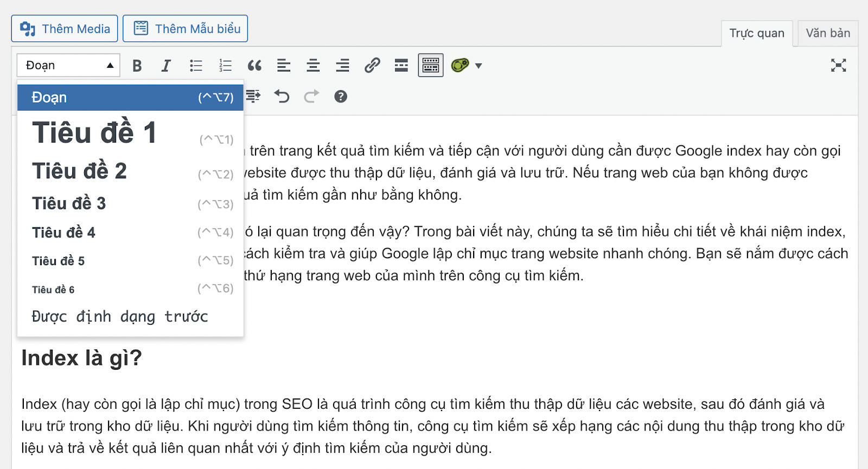Toggle bold formatting
This screenshot has width=868, height=469.
point(137,66)
